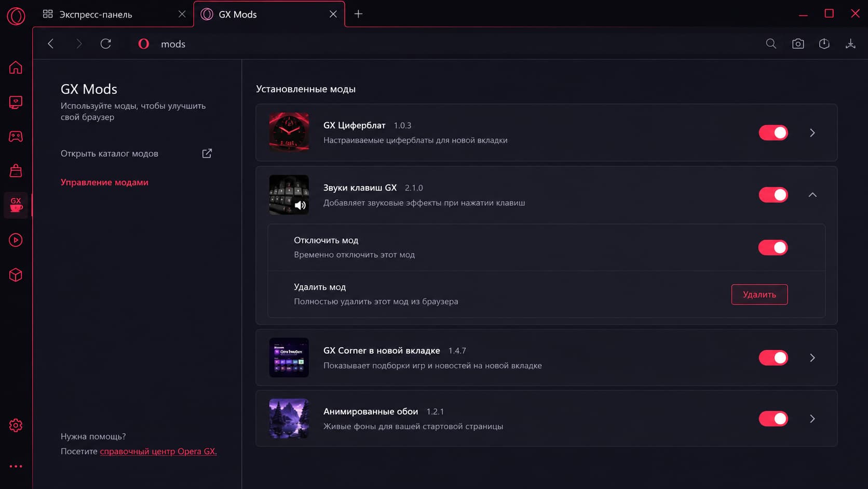
Task: Select the GX Mods cup sidebar icon
Action: [x=16, y=205]
